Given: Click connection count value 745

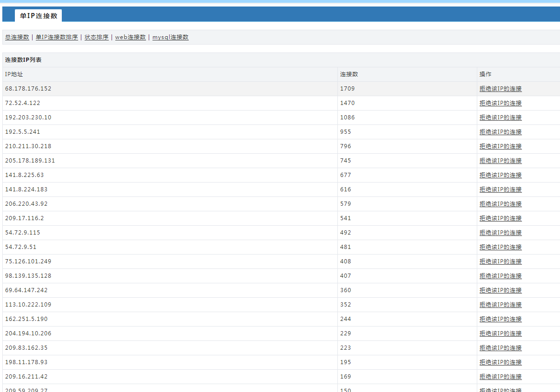Looking at the screenshot, I should (x=346, y=161).
